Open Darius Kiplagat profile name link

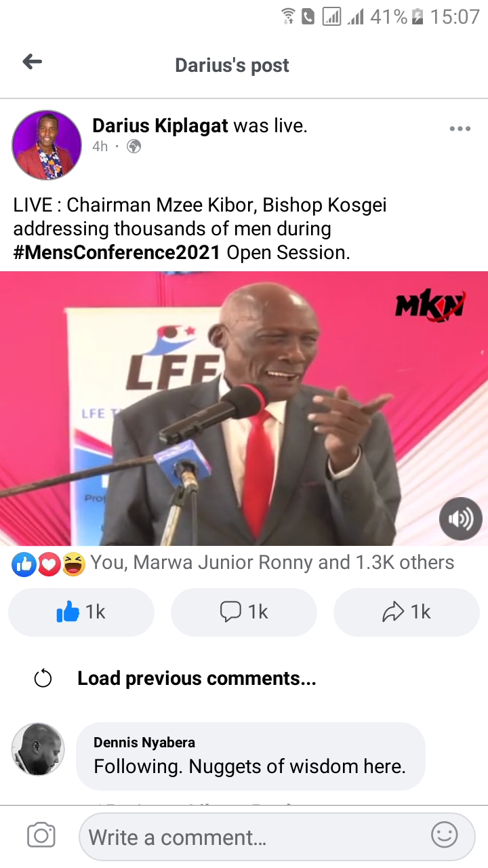click(x=160, y=125)
